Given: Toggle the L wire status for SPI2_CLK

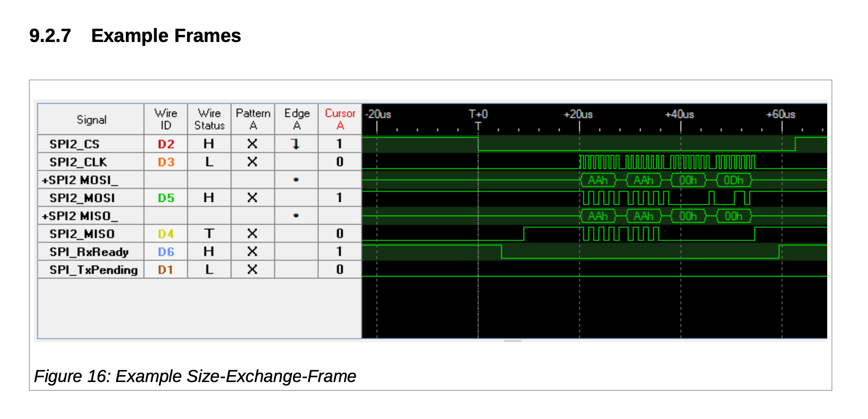Looking at the screenshot, I should click(209, 162).
